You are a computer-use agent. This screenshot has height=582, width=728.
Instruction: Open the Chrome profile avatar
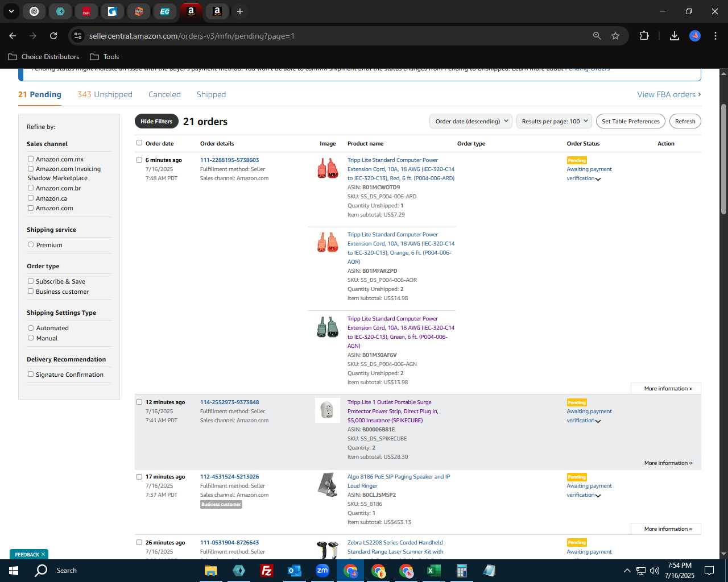[x=695, y=36]
